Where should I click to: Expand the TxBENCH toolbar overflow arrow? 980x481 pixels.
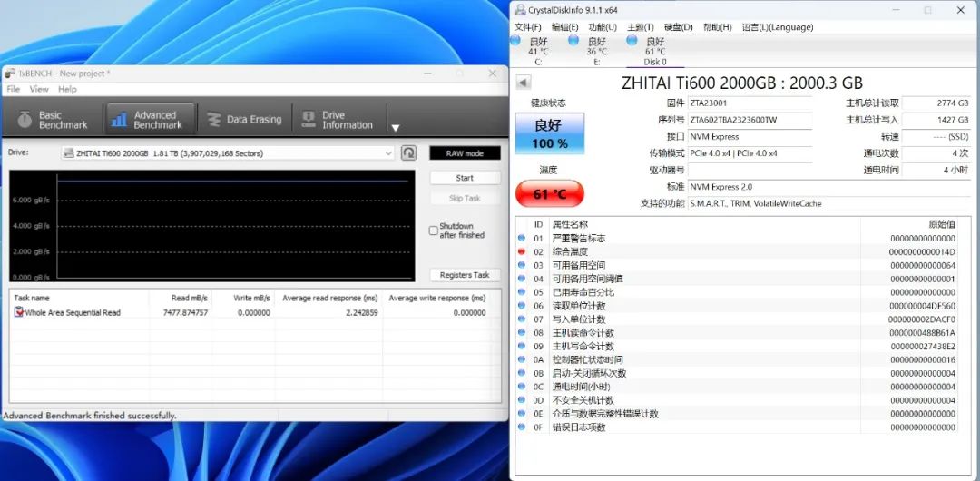coord(395,128)
